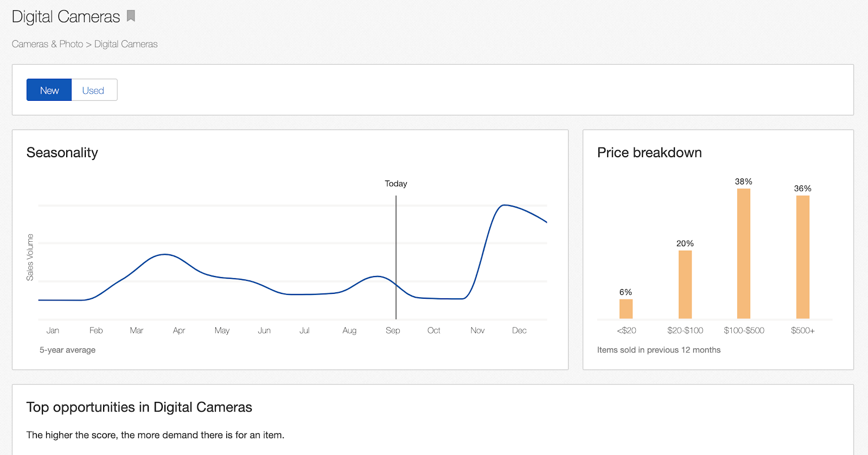
Task: Click the Oct axis label
Action: pos(434,330)
